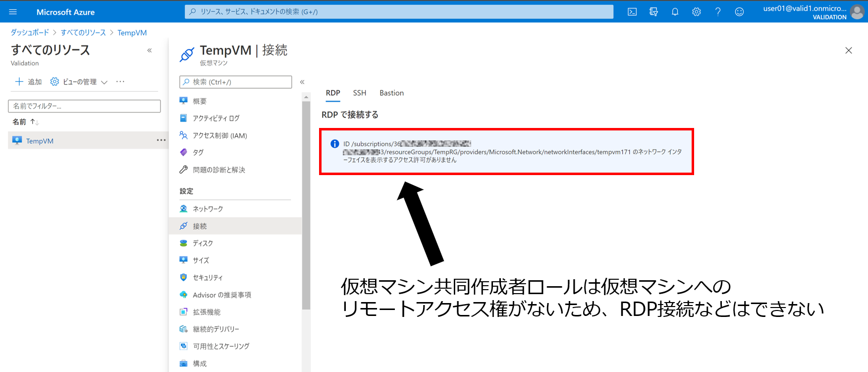Switch to the RDP tab
The image size is (868, 372).
[x=333, y=93]
